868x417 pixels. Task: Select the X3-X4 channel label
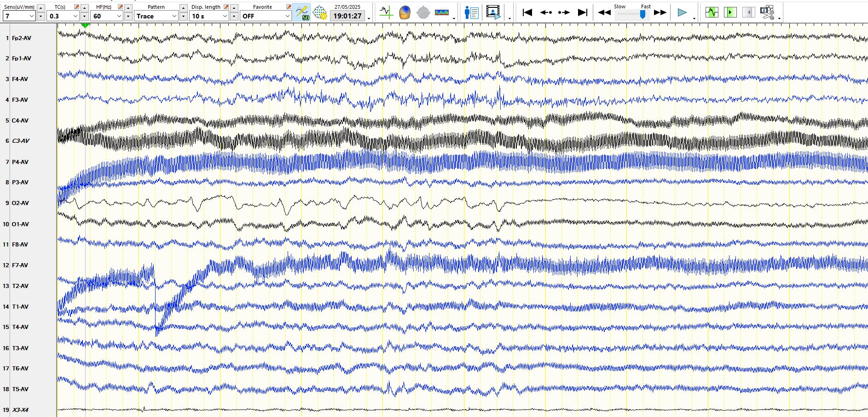20,410
